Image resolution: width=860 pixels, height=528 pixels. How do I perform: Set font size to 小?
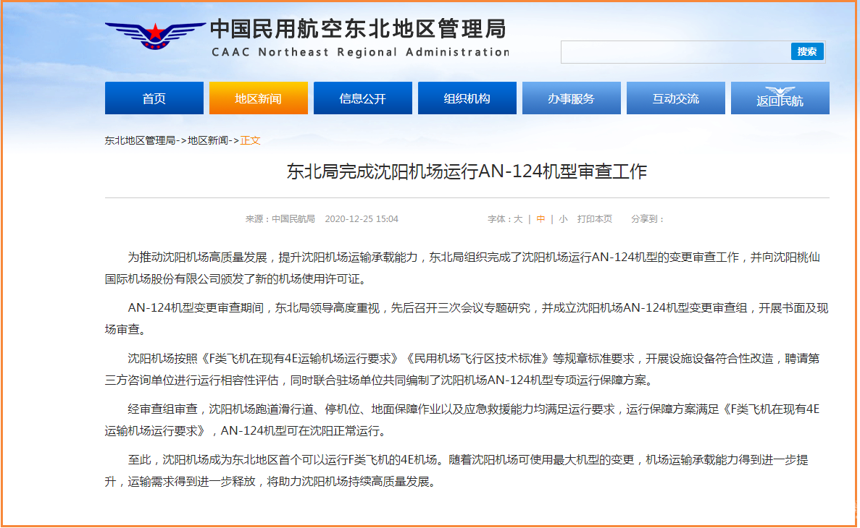click(563, 219)
